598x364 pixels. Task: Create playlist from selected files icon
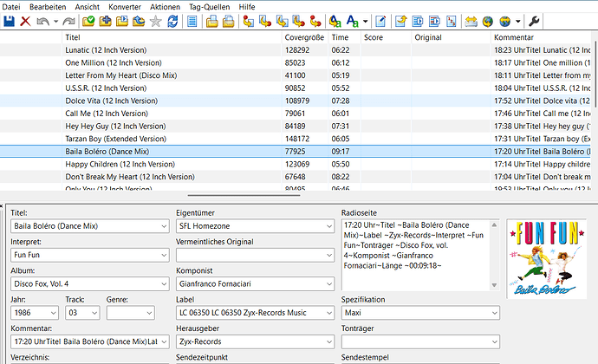(x=229, y=22)
